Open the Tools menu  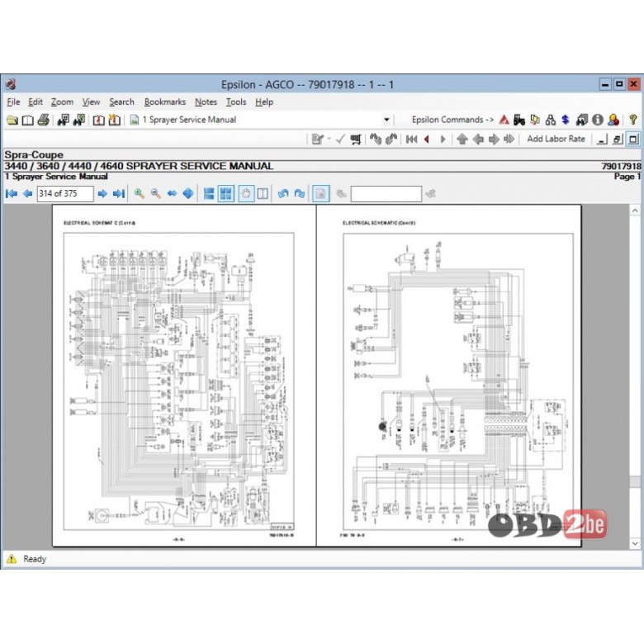(236, 102)
